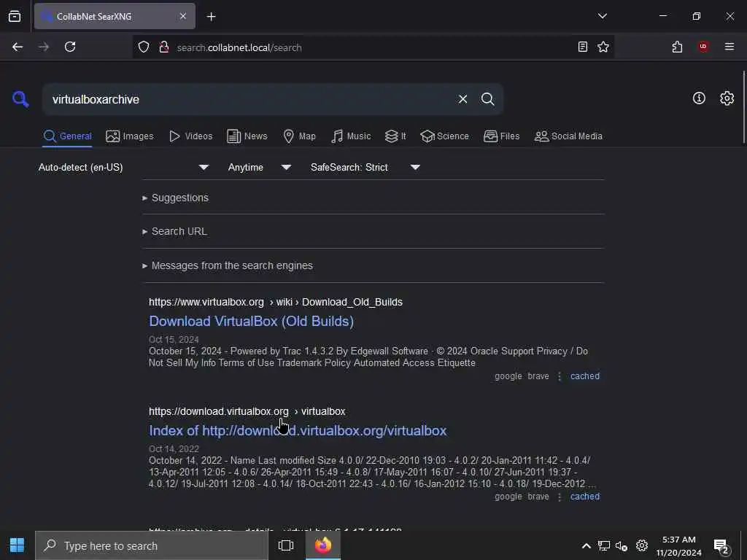Open SearXNG preferences gear icon

[727, 98]
